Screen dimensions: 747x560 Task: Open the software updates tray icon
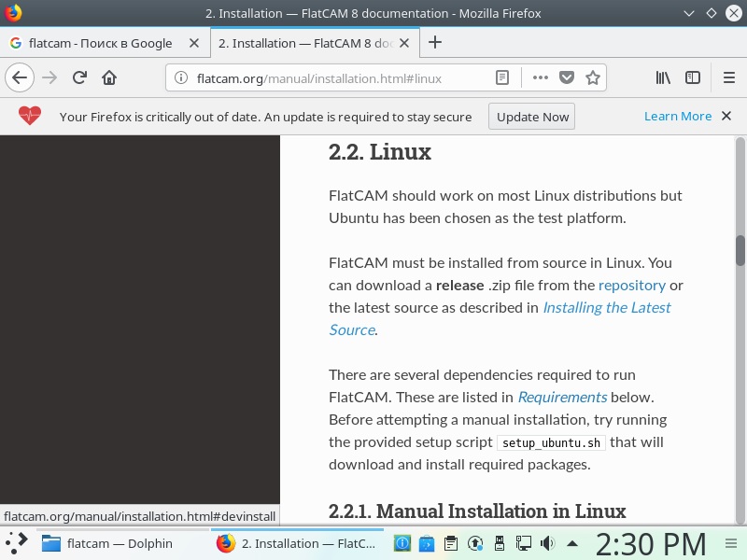(x=475, y=543)
